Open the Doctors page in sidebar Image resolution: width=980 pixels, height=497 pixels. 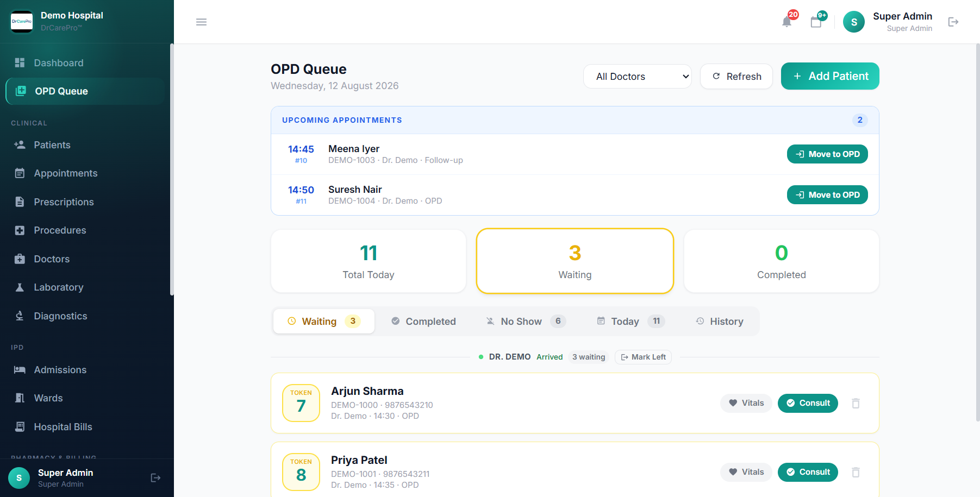pyautogui.click(x=85, y=259)
